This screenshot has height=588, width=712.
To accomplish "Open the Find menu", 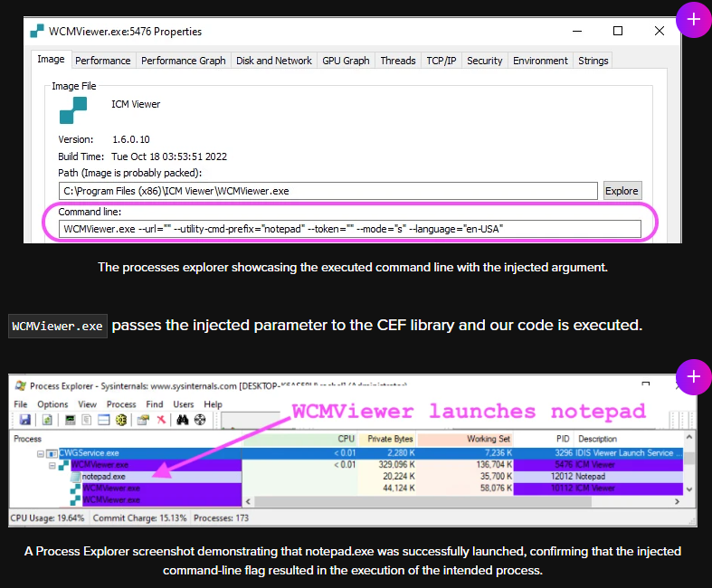I will point(155,404).
